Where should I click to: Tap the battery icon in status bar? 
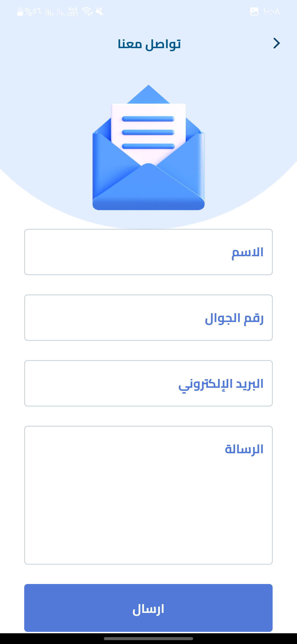coord(20,12)
